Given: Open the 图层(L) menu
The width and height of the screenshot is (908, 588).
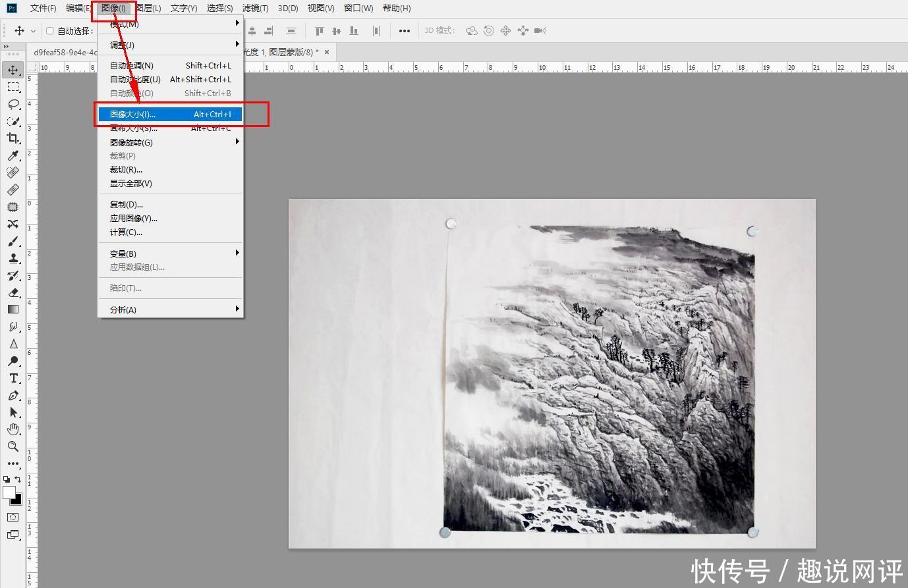Looking at the screenshot, I should pyautogui.click(x=148, y=8).
